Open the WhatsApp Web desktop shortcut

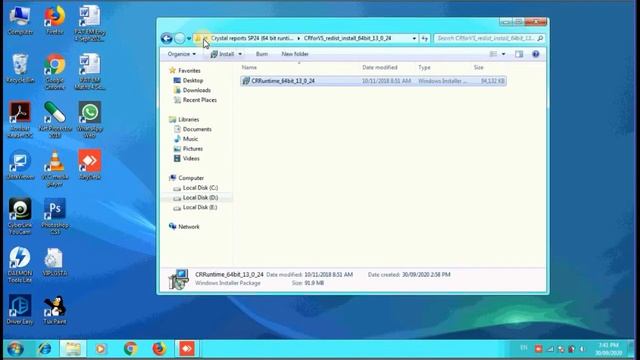[x=90, y=120]
